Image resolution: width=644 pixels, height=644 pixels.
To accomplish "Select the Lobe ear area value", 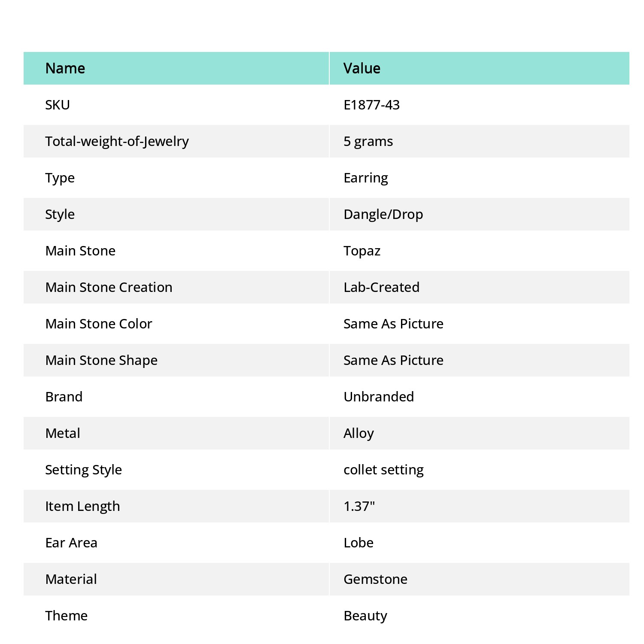I will [x=358, y=543].
